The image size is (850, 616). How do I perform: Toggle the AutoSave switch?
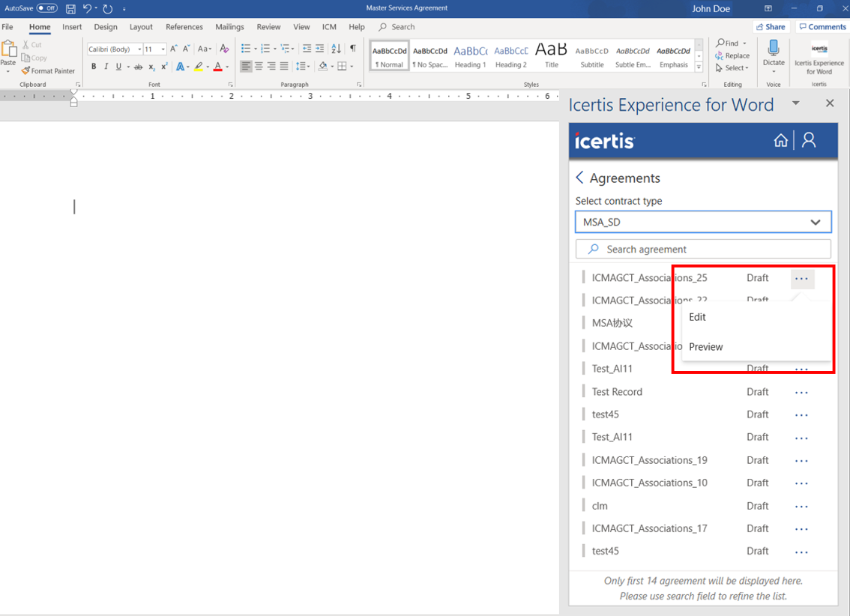coord(47,8)
